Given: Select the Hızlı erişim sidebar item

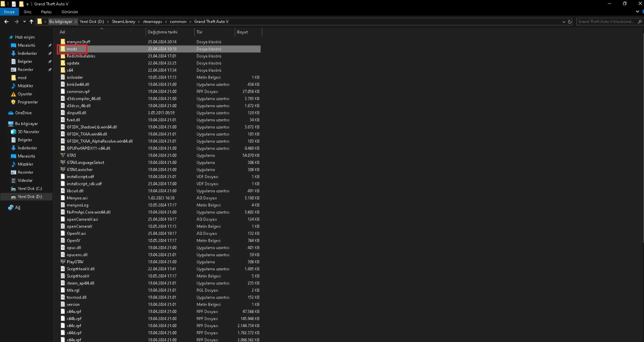Looking at the screenshot, I should [x=25, y=37].
